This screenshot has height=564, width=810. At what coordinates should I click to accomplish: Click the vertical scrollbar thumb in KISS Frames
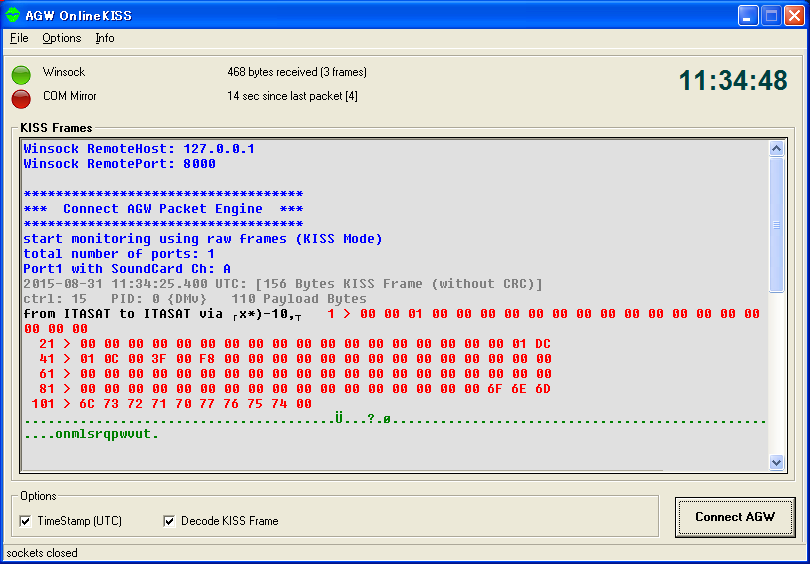tap(776, 225)
